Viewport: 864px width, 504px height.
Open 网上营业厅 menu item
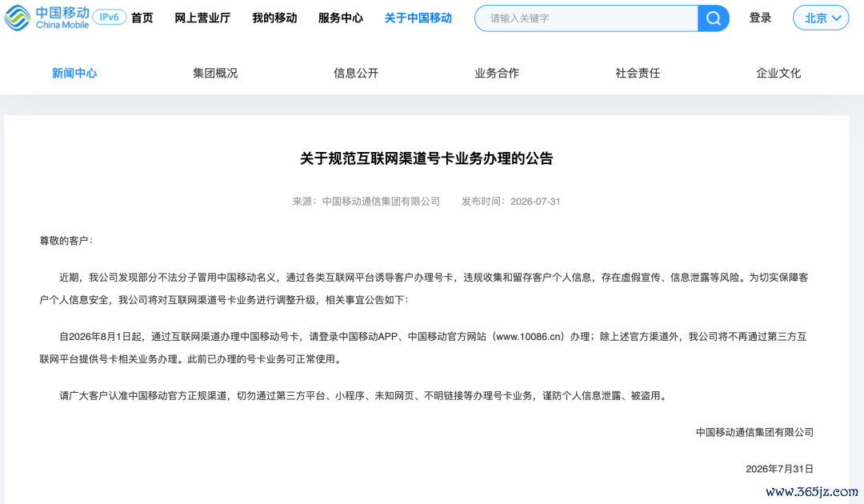(202, 18)
